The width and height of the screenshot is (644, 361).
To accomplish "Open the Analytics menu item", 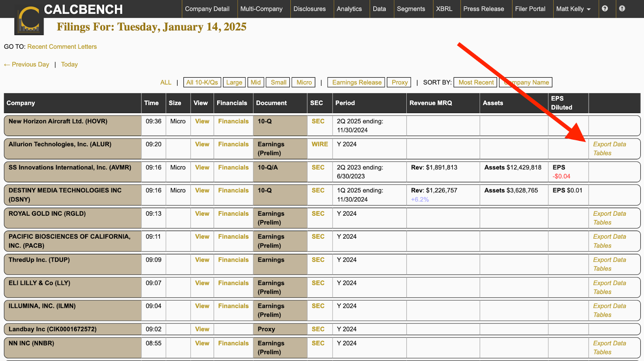I will 349,9.
